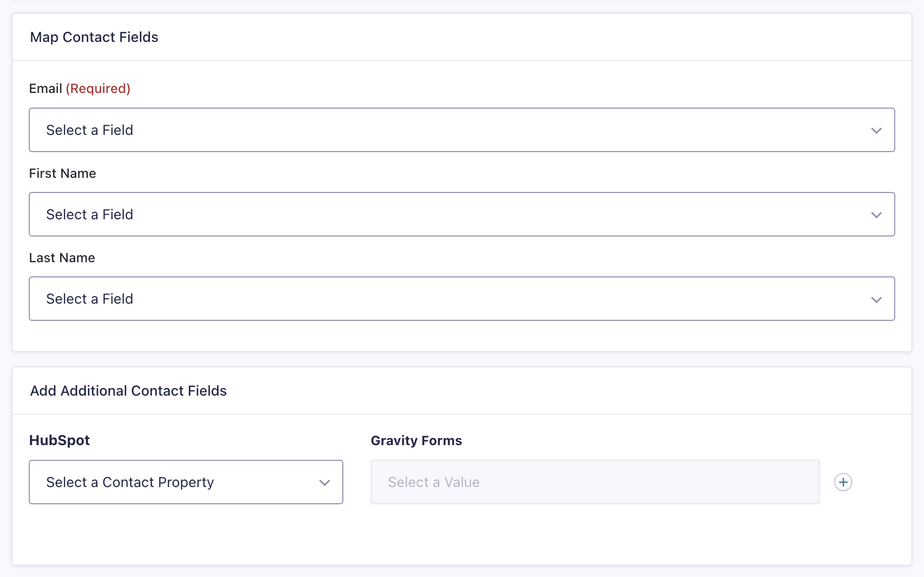This screenshot has height=577, width=924.
Task: Click the Select a Value input field
Action: 595,482
